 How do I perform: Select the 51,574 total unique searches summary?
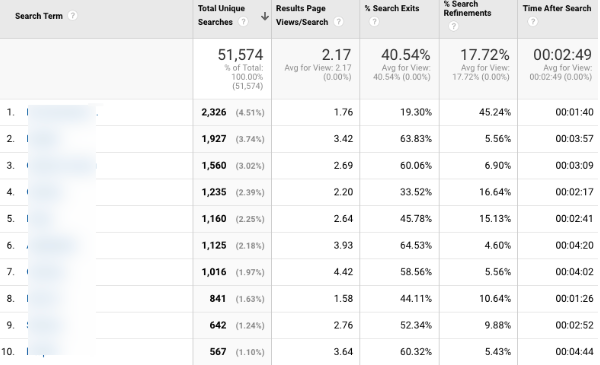coord(240,55)
